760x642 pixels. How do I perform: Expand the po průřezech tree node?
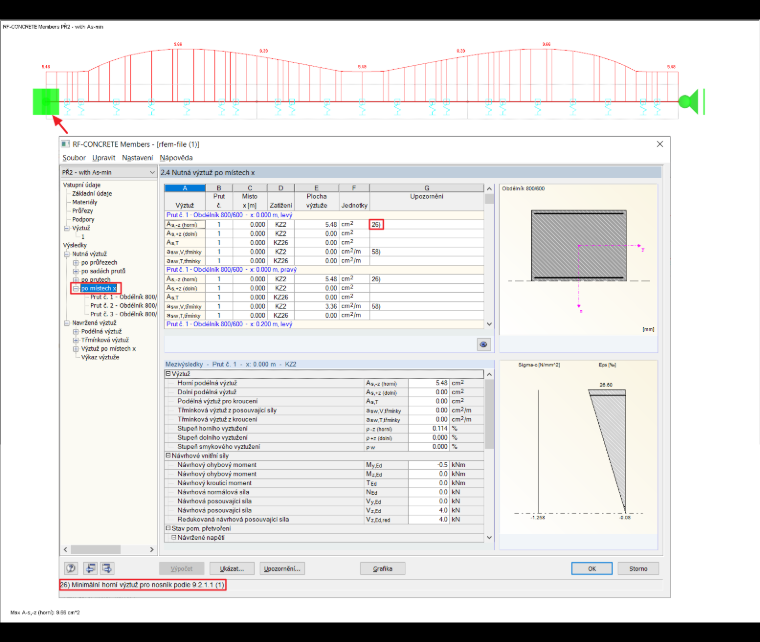point(76,263)
